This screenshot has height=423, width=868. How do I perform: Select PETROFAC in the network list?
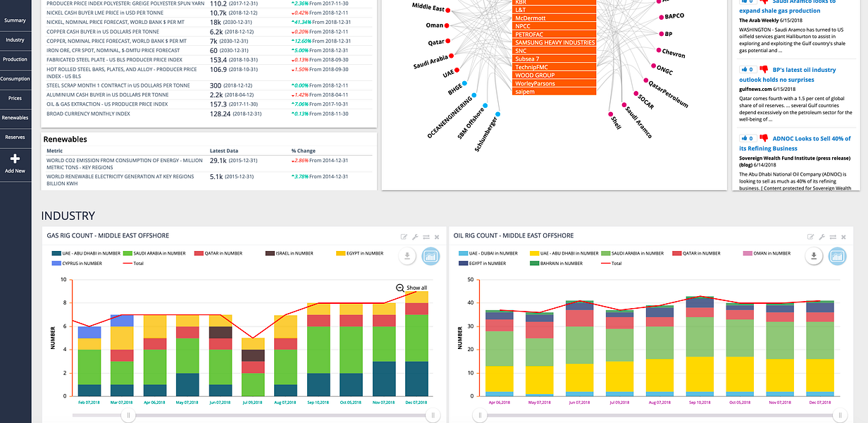(x=554, y=35)
